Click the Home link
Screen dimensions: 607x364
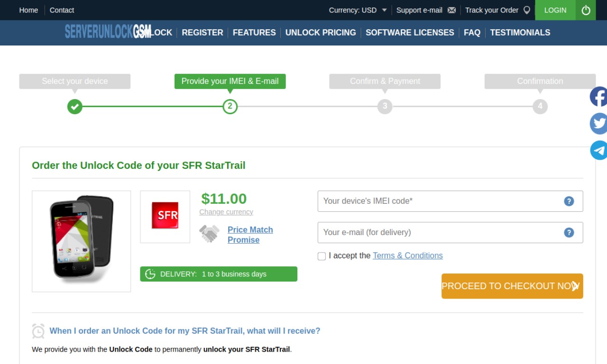28,10
